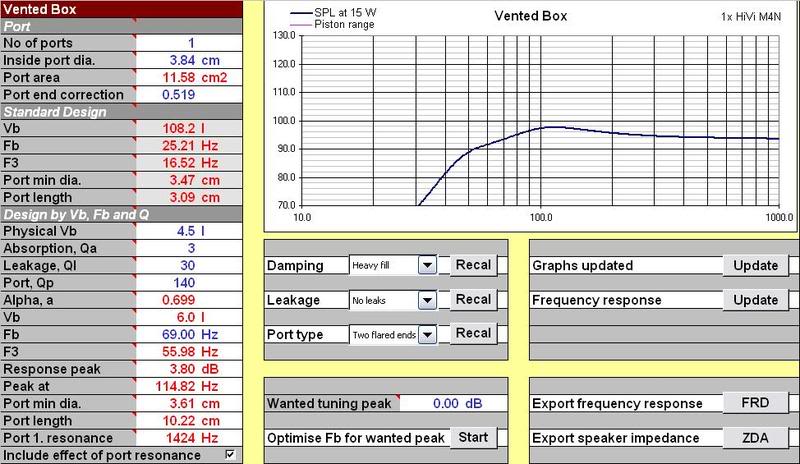Viewport: 800px width, 464px height.
Task: Click Graphs updated label
Action: 582,265
